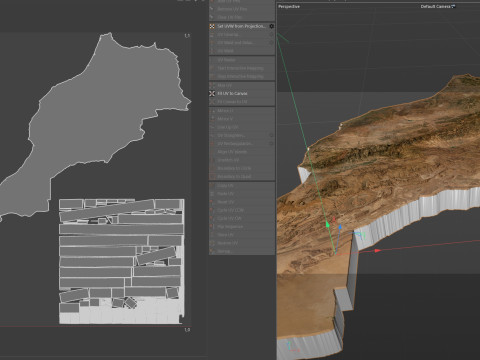
Task: Click the UV Straighten command
Action: point(242,135)
